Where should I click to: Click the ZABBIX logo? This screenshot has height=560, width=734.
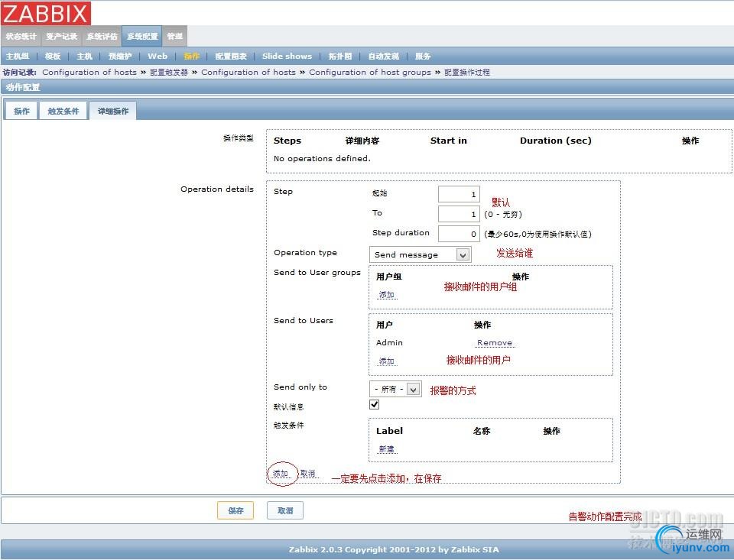[45, 13]
